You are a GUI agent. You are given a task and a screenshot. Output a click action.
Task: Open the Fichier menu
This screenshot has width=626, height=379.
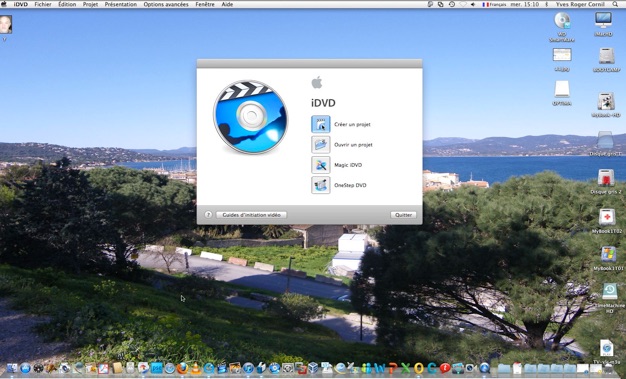point(43,4)
